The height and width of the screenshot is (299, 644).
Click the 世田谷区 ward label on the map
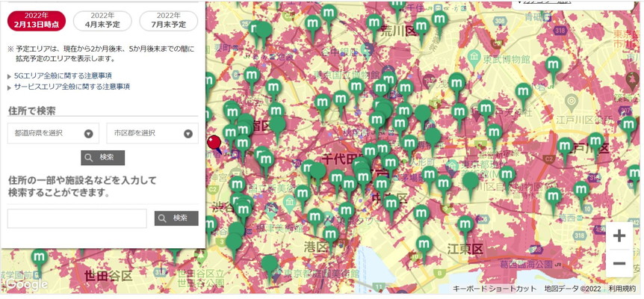(108, 276)
